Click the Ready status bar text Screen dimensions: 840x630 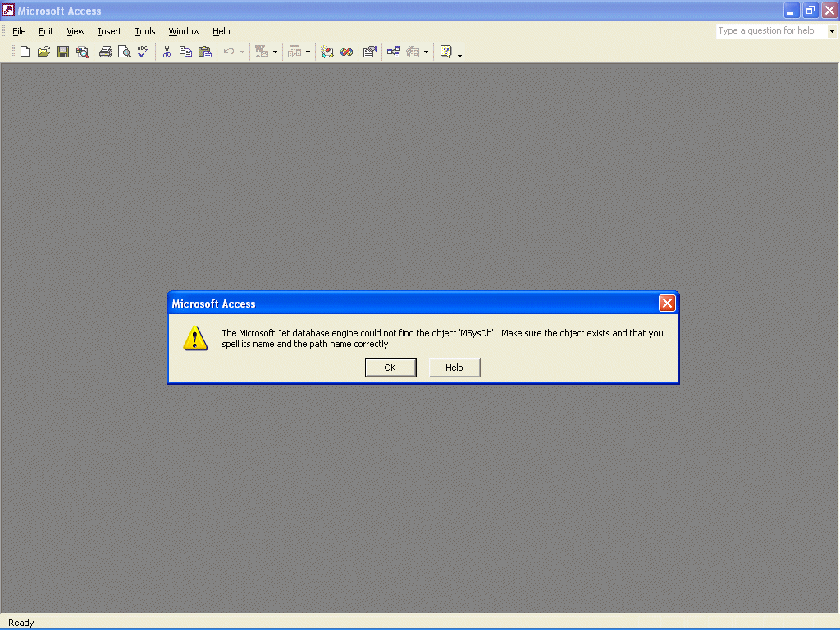coord(21,623)
